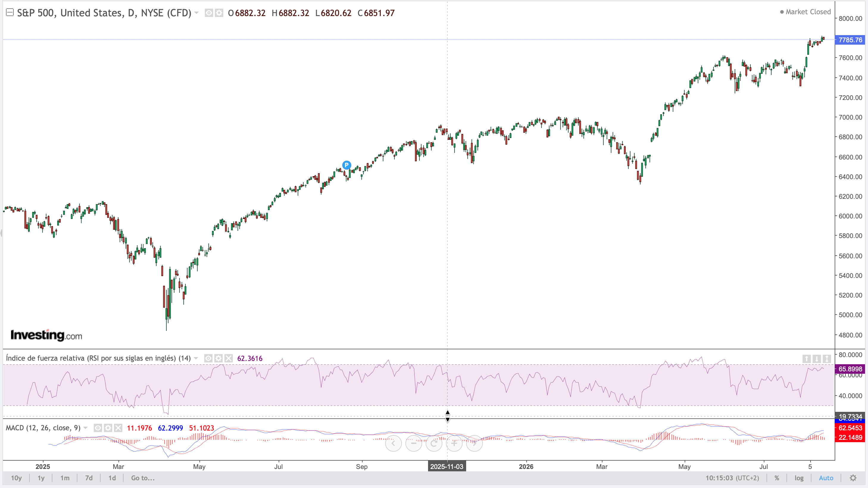Remove the MACD indicator with X icon
Screen dimensions: 868x488
118,428
